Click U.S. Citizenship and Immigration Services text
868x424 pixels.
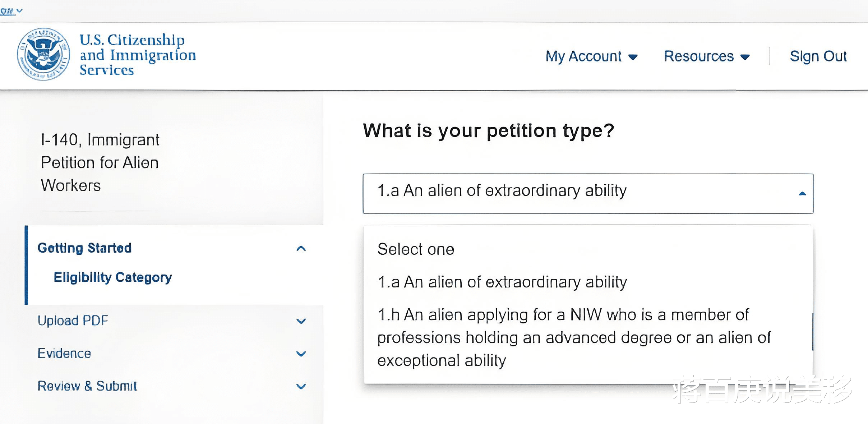tap(138, 55)
